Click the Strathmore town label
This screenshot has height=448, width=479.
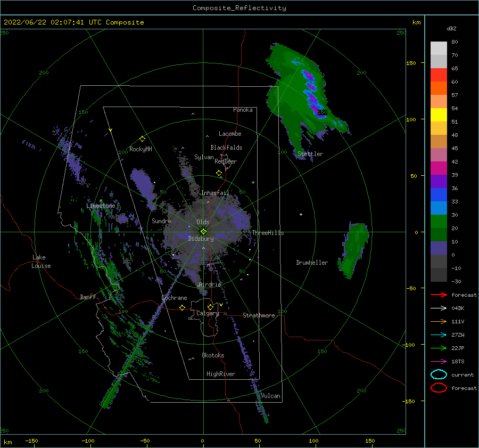pos(259,315)
